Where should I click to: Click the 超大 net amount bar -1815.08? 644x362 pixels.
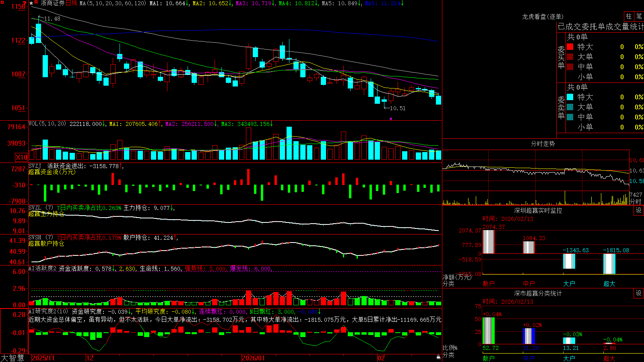[x=609, y=264]
